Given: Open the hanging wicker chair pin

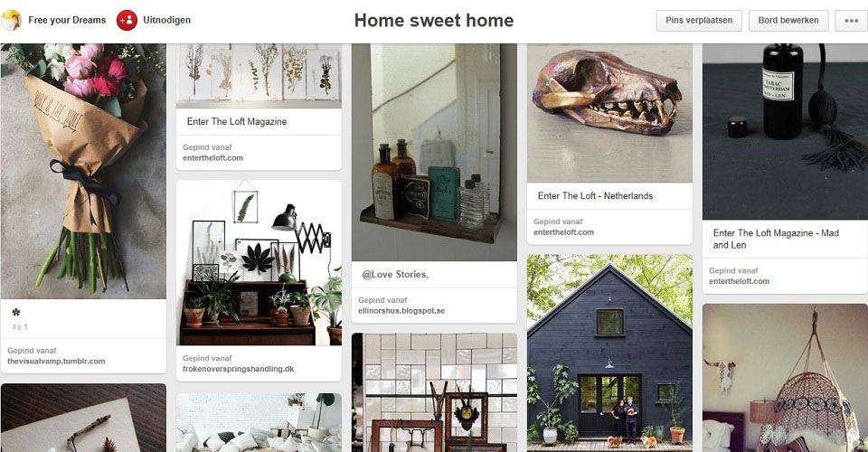Looking at the screenshot, I should [x=785, y=378].
